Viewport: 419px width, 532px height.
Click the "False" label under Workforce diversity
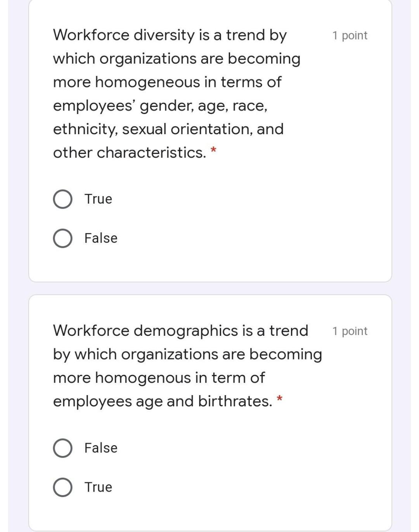pyautogui.click(x=101, y=238)
